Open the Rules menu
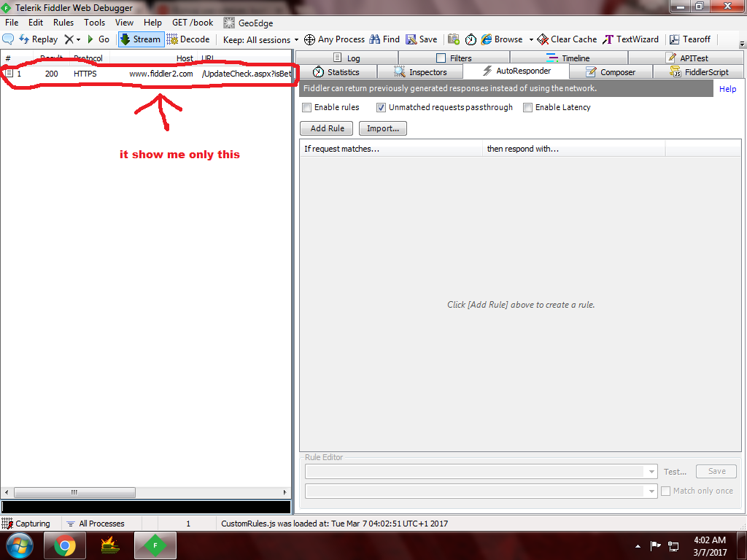Screen dimensions: 747x560 coord(63,23)
